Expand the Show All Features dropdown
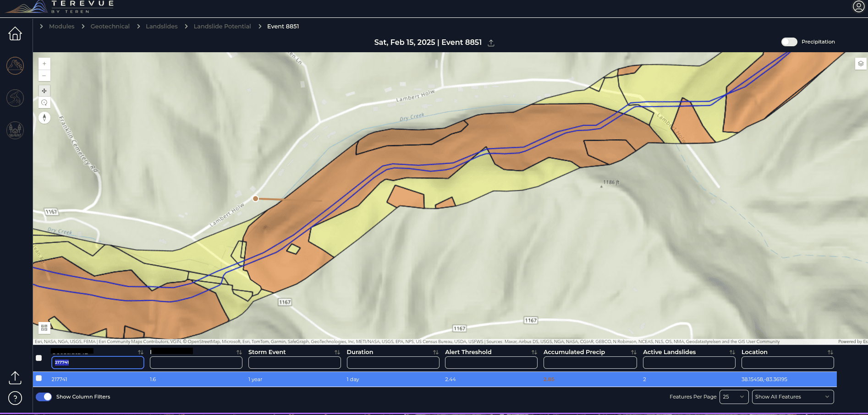 792,397
